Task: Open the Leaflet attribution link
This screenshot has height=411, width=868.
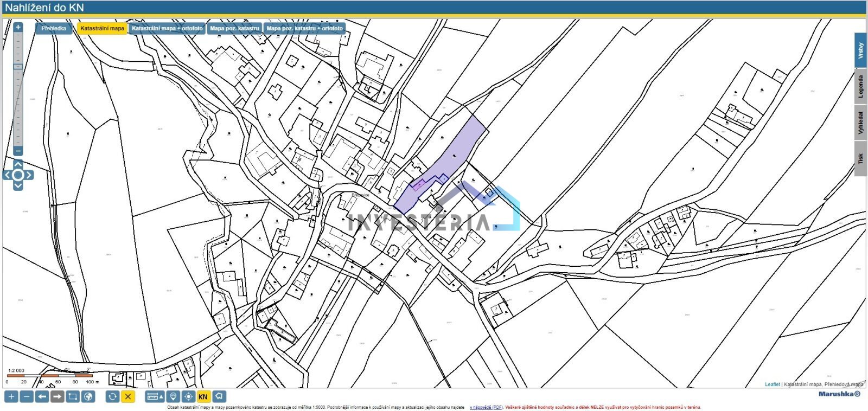Action: [772, 384]
